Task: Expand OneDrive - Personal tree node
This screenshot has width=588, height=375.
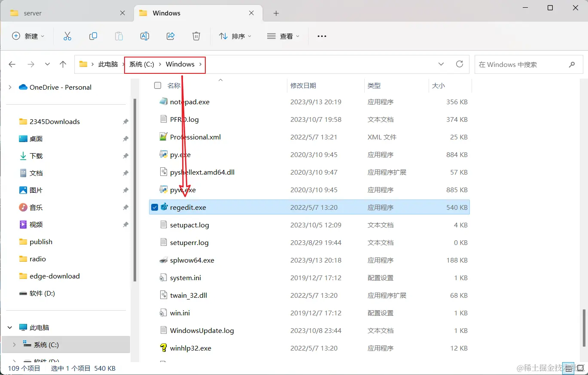Action: [x=10, y=87]
